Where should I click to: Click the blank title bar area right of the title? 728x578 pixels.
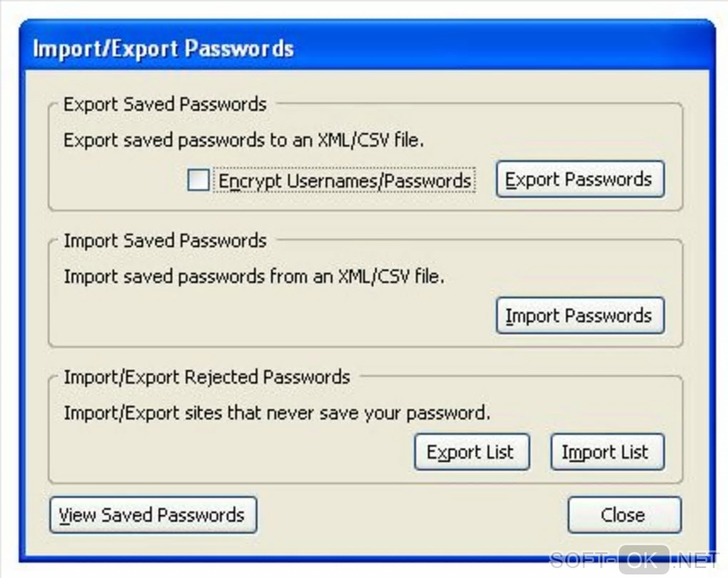pyautogui.click(x=500, y=49)
